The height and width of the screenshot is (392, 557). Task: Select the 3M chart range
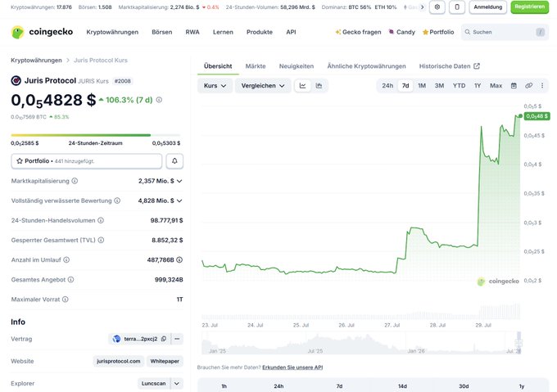(x=439, y=85)
